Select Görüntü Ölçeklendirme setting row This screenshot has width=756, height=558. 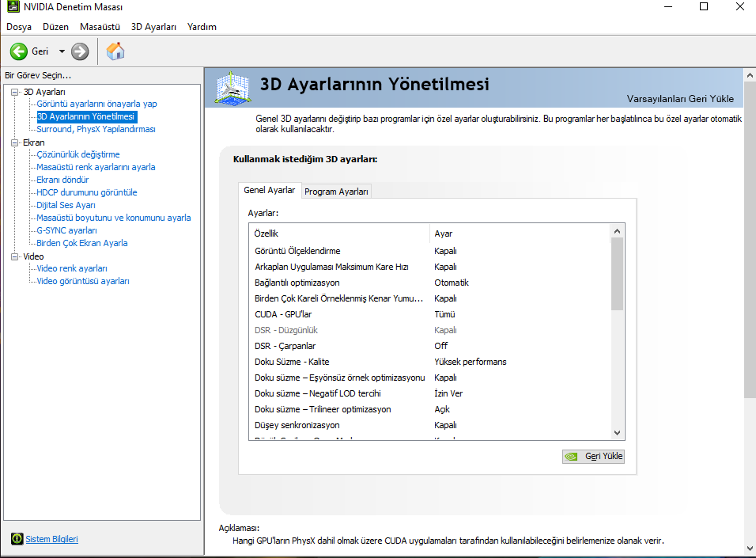(x=429, y=251)
